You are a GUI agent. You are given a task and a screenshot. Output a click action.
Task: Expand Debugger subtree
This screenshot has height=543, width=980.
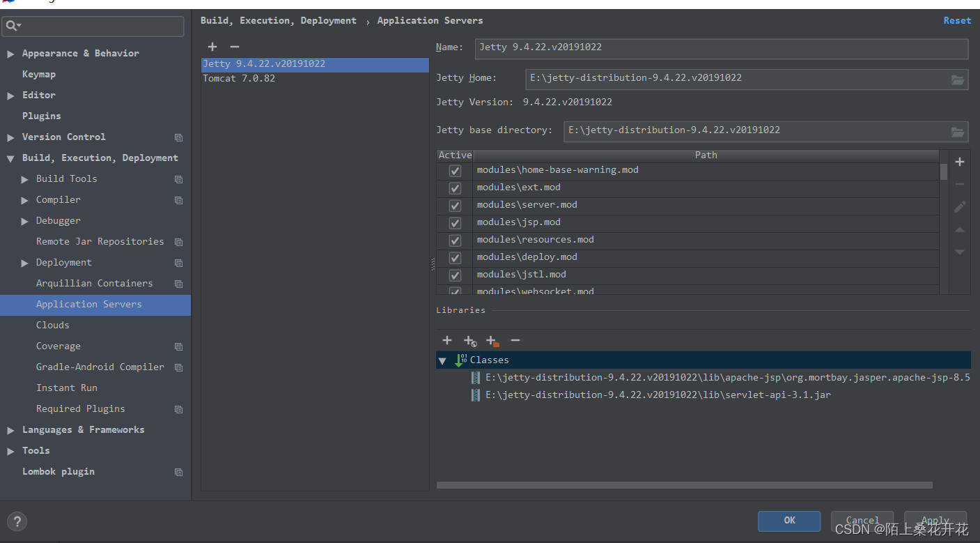click(x=25, y=221)
